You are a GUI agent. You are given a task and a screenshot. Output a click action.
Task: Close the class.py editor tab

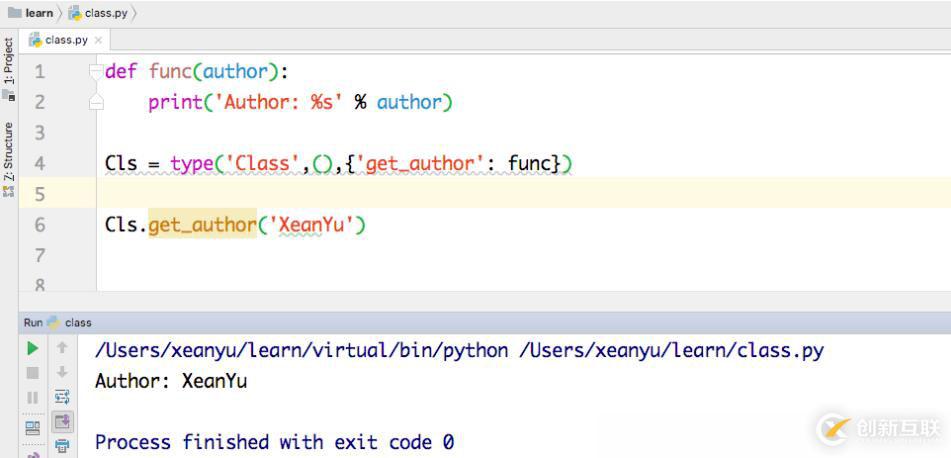98,40
